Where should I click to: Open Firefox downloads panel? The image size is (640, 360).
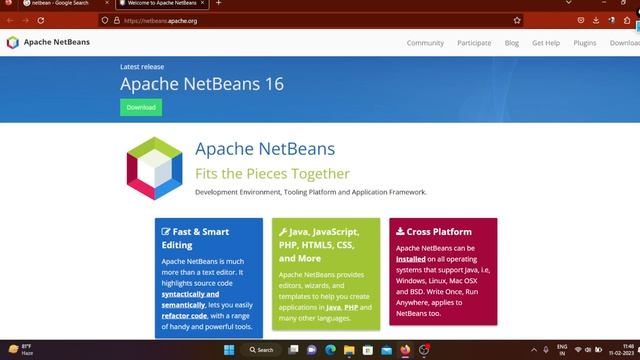coord(596,20)
